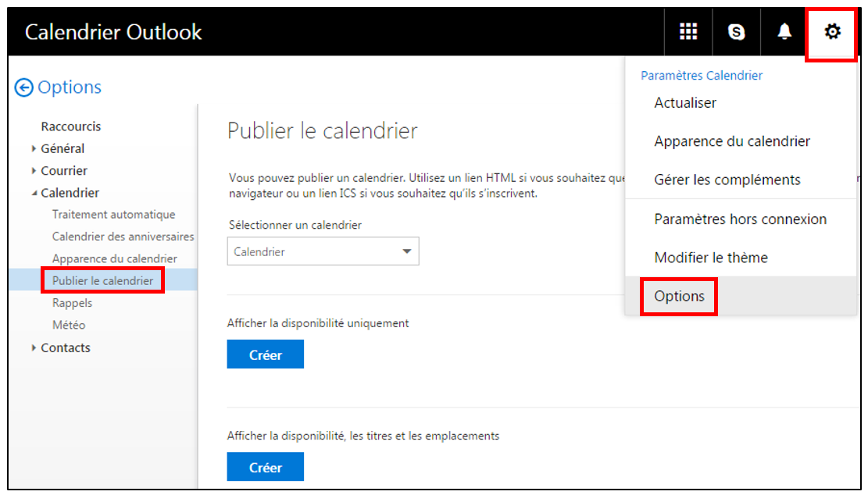Click Créer under disponibilité, titres et emplacements
Screen dimensions: 868x495
tap(265, 467)
